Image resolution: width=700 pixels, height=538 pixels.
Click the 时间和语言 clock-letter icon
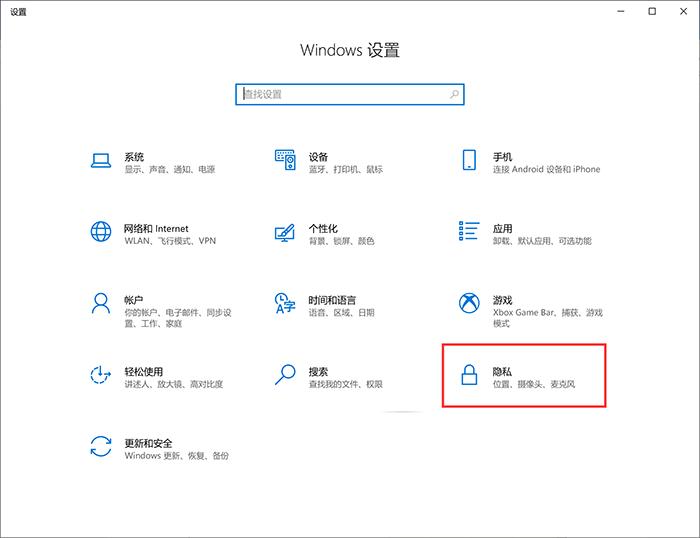tap(285, 303)
